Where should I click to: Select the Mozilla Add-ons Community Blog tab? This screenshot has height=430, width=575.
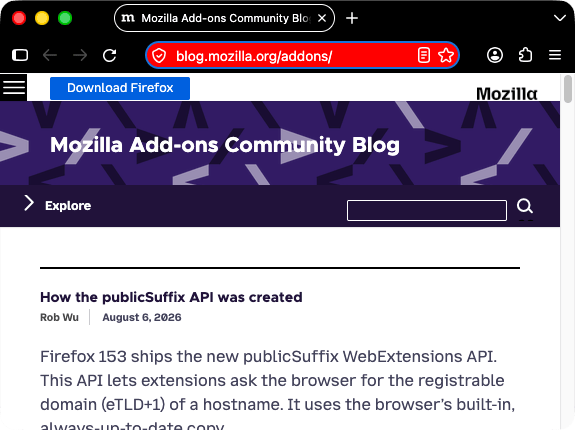pos(224,18)
